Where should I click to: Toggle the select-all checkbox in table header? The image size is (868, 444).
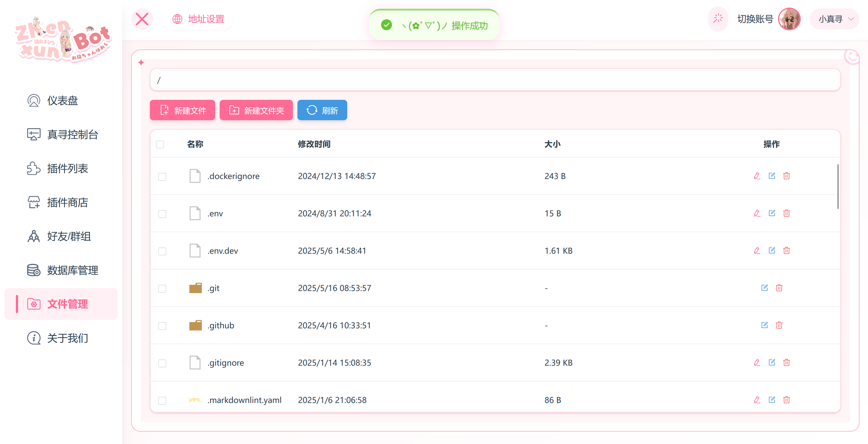[160, 145]
